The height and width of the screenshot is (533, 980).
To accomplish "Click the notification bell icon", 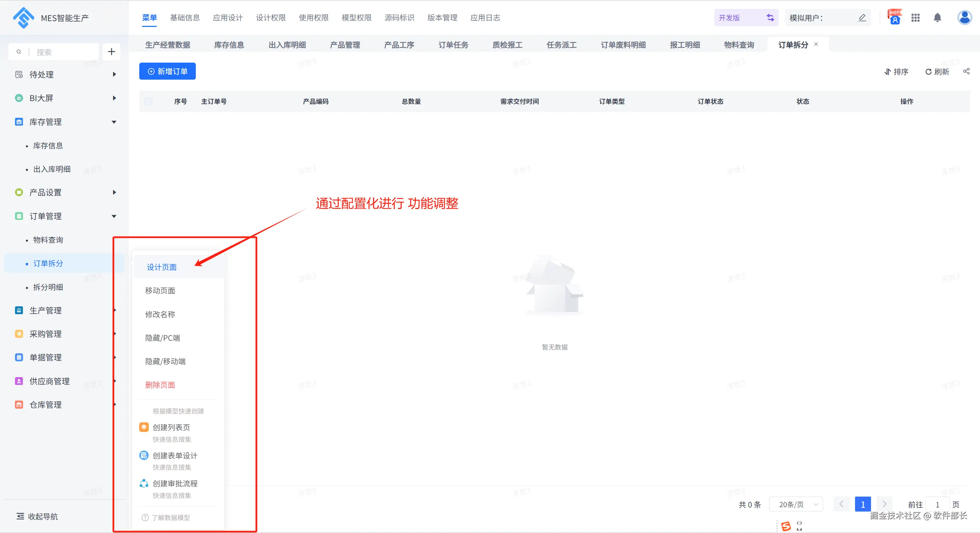I will pos(937,18).
